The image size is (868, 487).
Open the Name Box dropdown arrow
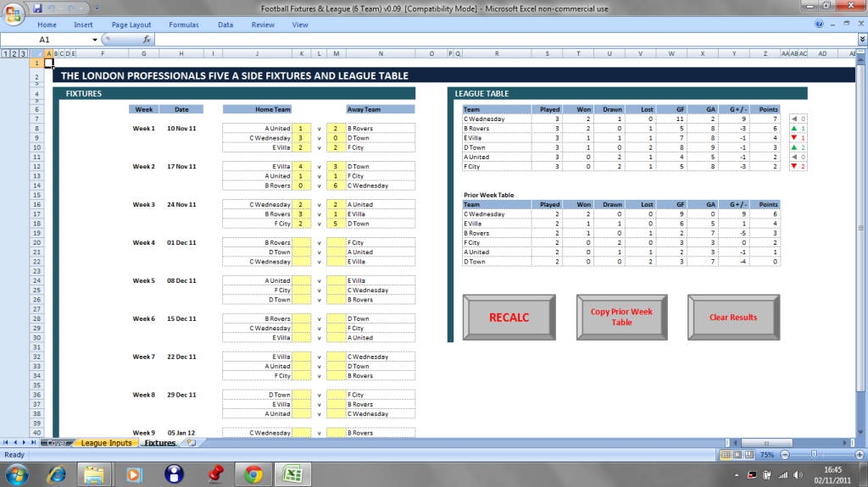coord(95,40)
